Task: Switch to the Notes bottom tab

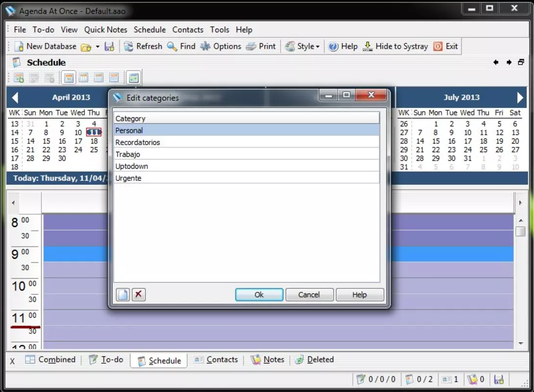Action: pyautogui.click(x=267, y=360)
